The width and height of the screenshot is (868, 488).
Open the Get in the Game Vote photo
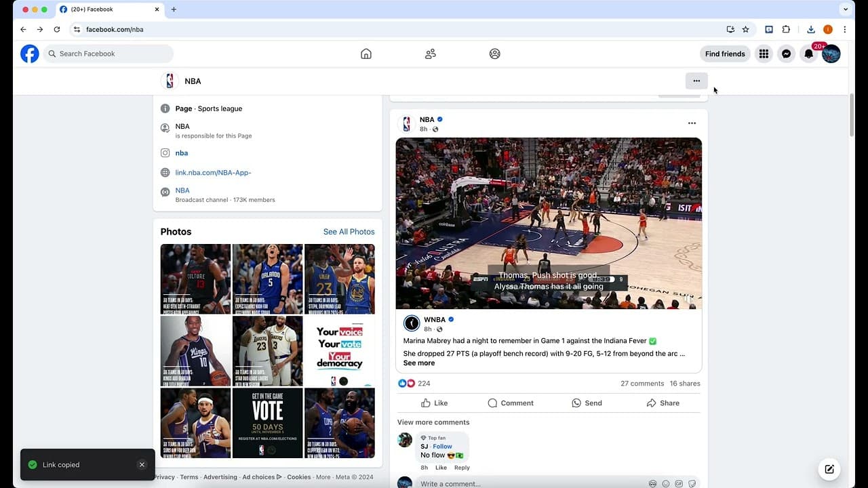click(267, 423)
